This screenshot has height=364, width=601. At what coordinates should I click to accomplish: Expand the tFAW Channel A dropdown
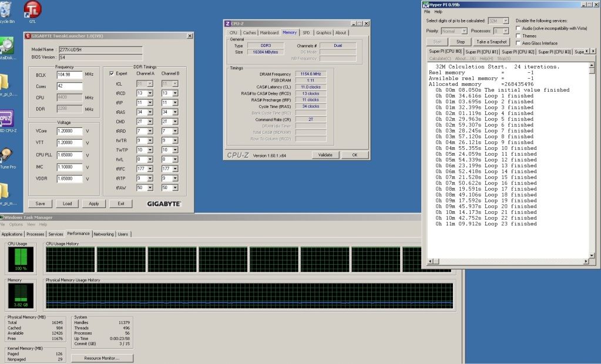tap(150, 188)
